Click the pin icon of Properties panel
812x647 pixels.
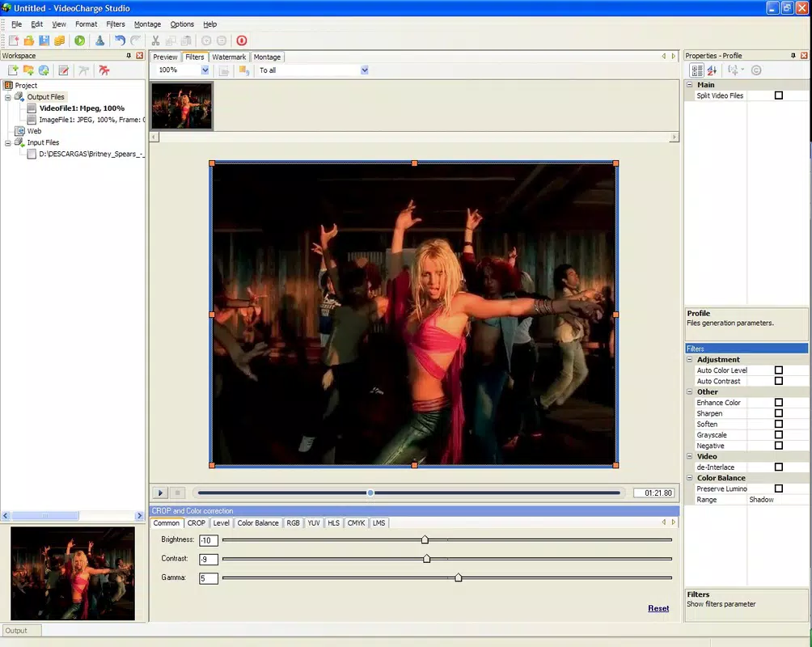point(793,56)
